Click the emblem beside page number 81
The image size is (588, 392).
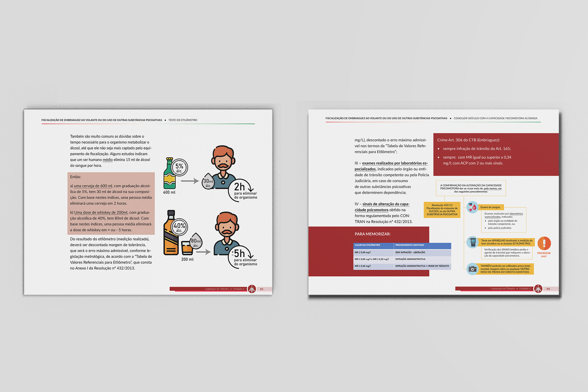252,289
